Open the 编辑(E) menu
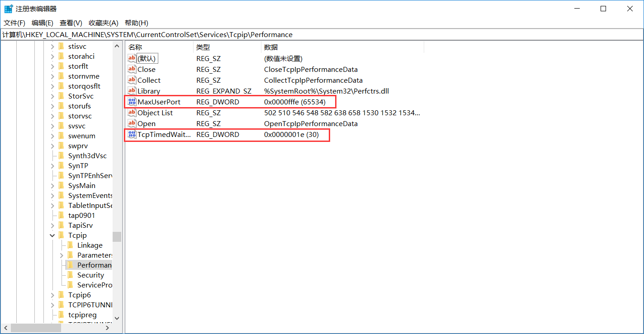This screenshot has width=644, height=334. pyautogui.click(x=43, y=23)
